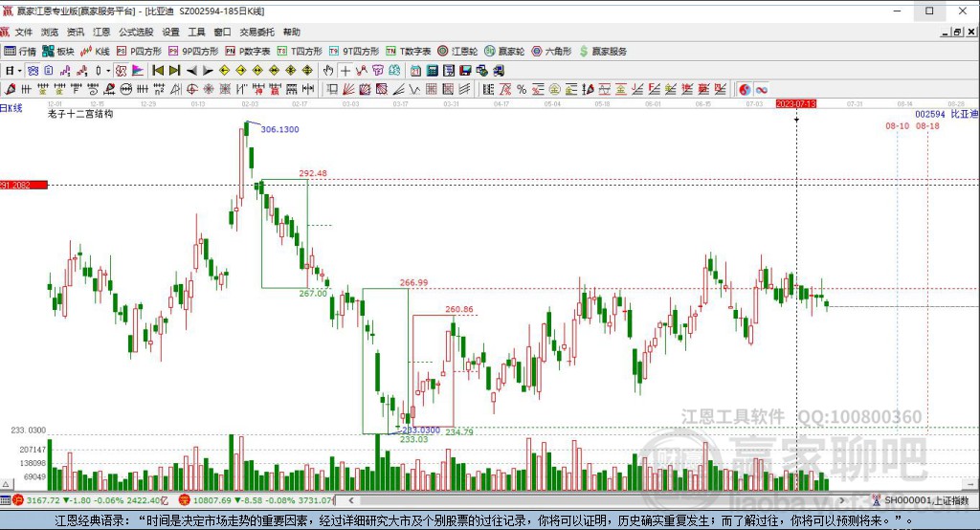Select the n² square tool icon
The width and height of the screenshot is (980, 530).
159,89
